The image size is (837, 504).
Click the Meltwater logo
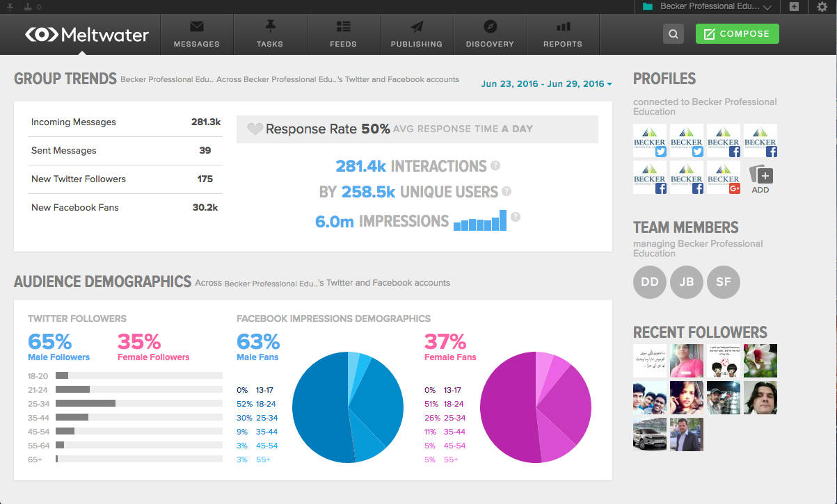[86, 34]
